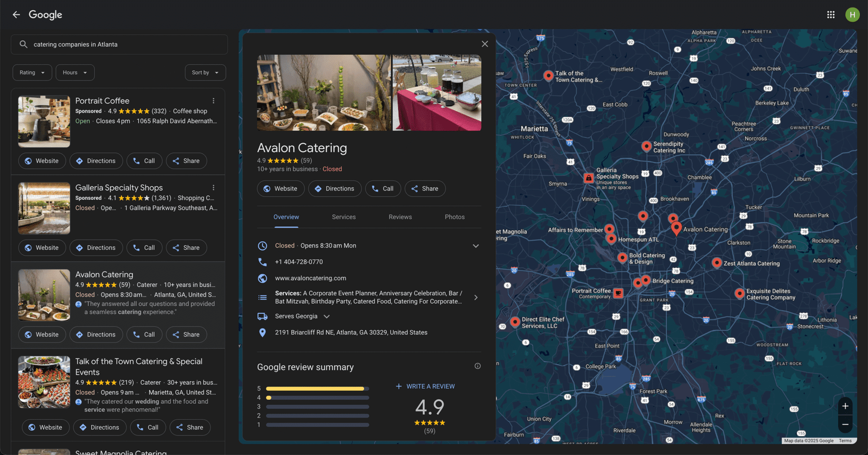Click Directions button in Avalon detail panel

tap(335, 189)
